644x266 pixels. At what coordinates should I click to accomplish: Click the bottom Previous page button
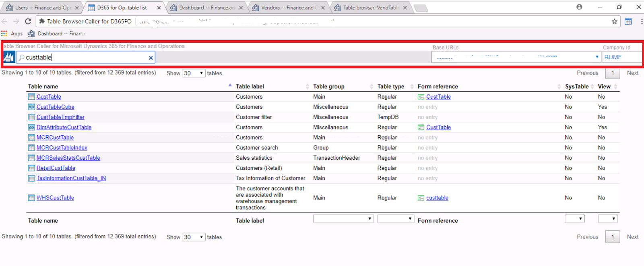587,237
